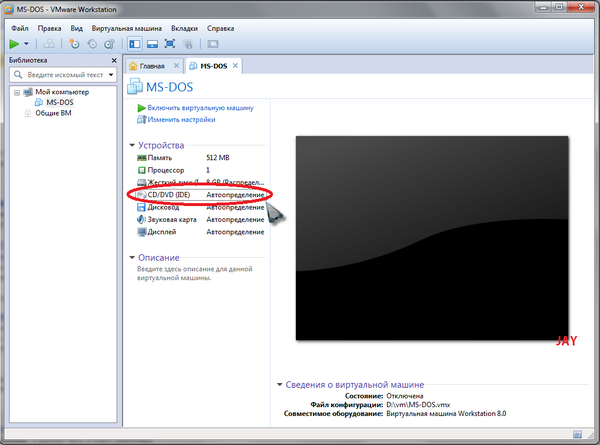
Task: Click the Дисплей monitor icon
Action: (x=142, y=232)
